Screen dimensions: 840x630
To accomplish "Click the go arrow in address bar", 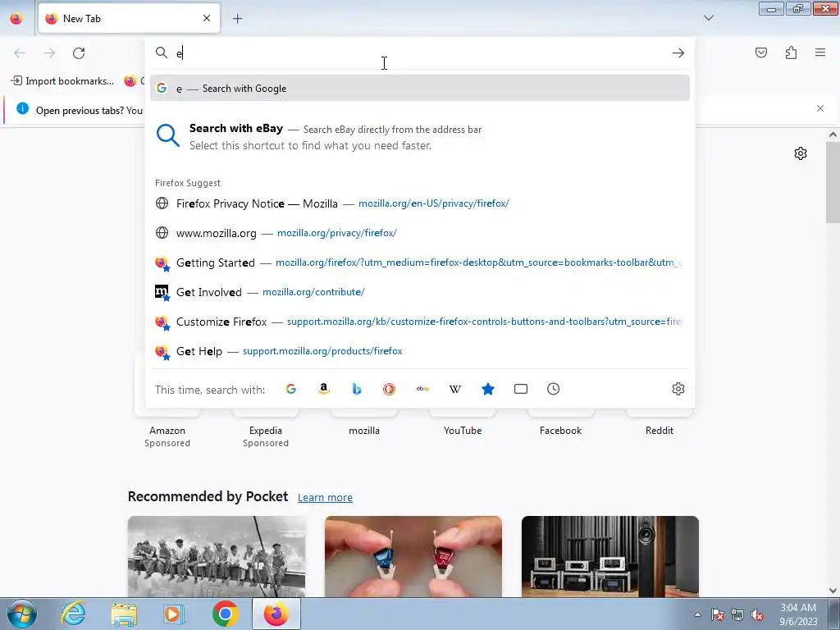I will click(x=678, y=53).
